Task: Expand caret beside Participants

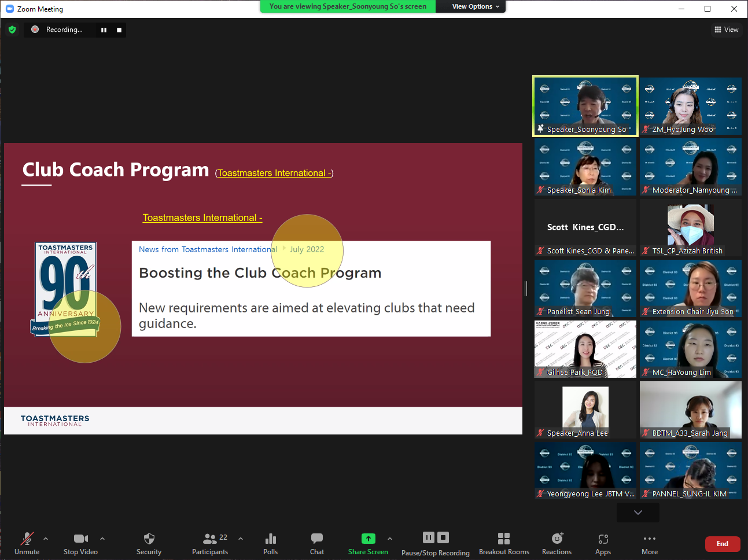Action: click(241, 539)
